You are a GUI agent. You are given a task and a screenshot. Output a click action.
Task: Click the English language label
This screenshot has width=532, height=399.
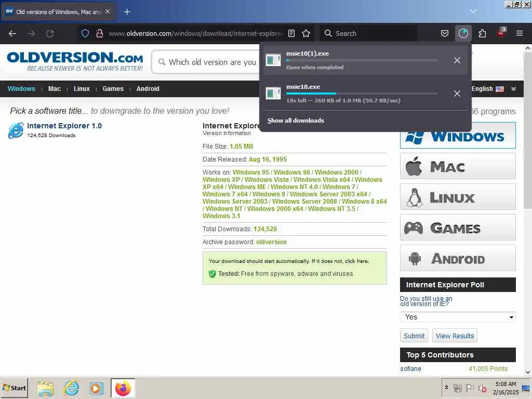click(482, 89)
